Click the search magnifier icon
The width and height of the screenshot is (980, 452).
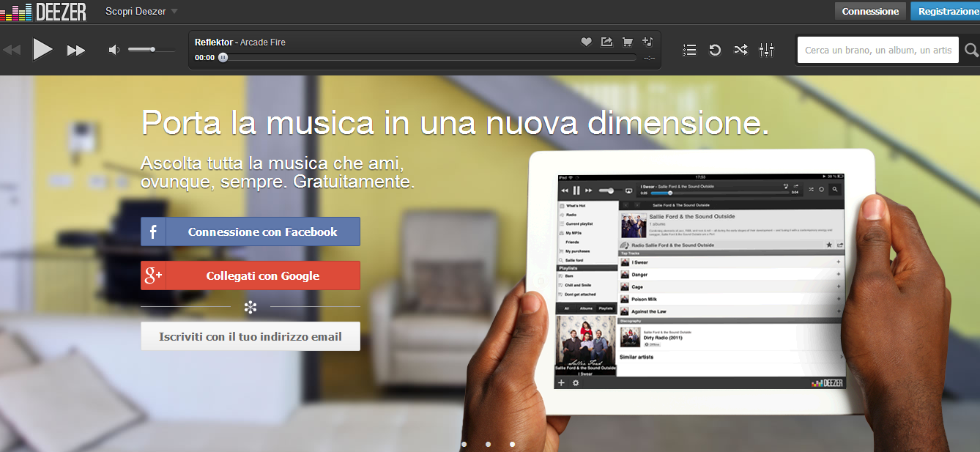coord(971,50)
